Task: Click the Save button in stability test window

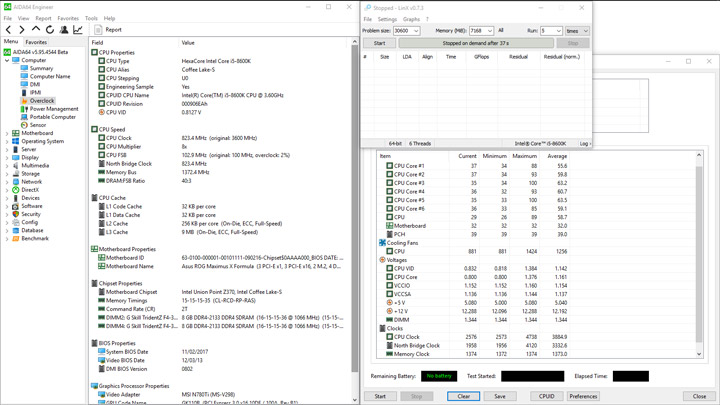Action: 500,396
